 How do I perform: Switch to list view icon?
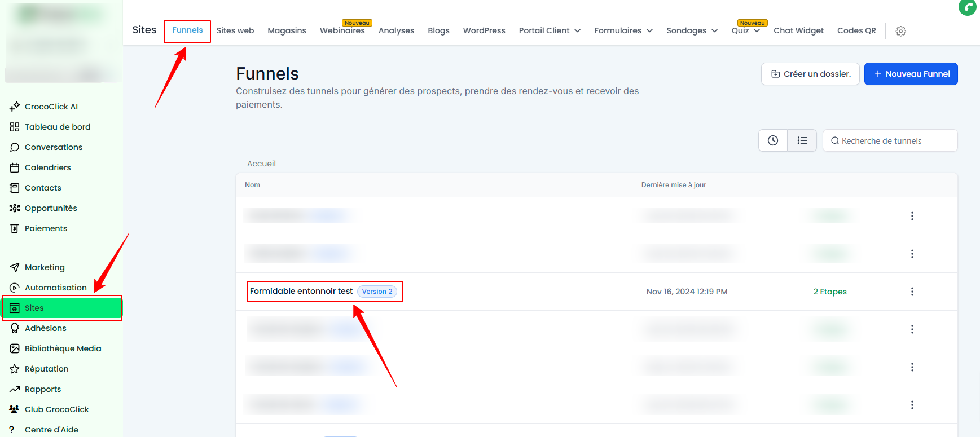coord(802,140)
